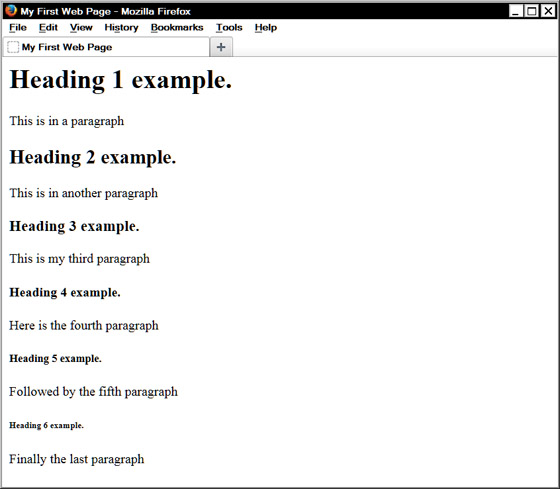The width and height of the screenshot is (560, 489).
Task: Click 'Here is the fourth paragraph' text
Action: coord(84,325)
